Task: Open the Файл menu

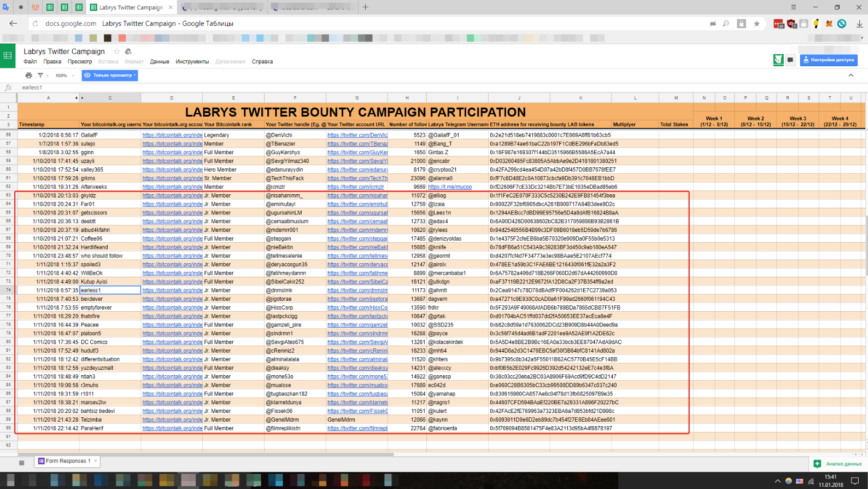Action: pyautogui.click(x=30, y=62)
